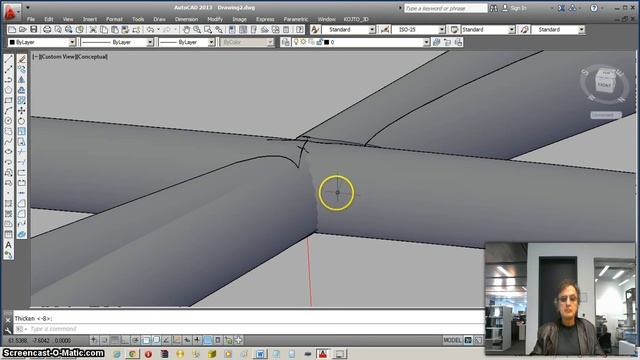Select the Pan hand tool

(186, 29)
